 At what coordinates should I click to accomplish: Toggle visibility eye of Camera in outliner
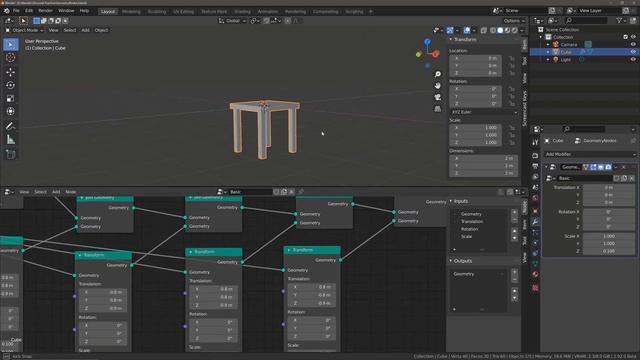pyautogui.click(x=633, y=44)
